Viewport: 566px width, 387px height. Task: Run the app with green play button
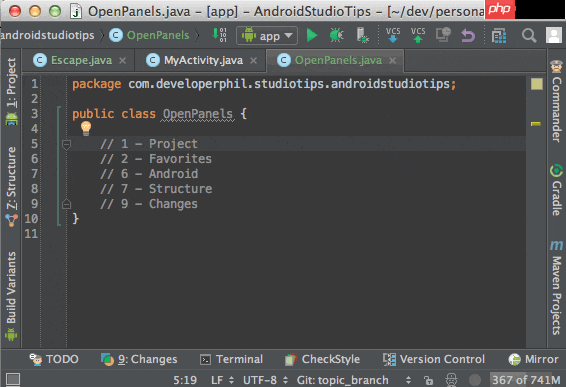(x=312, y=35)
